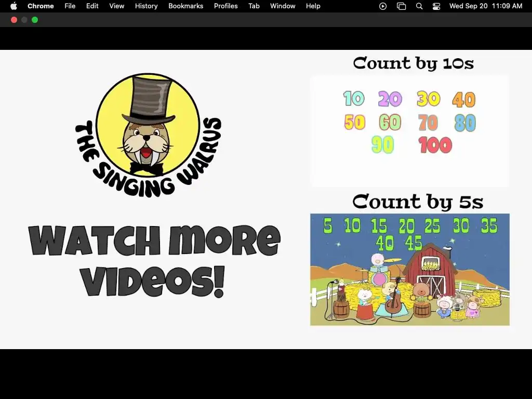Close the window with red button
Screen dimensions: 532x399
(14, 20)
